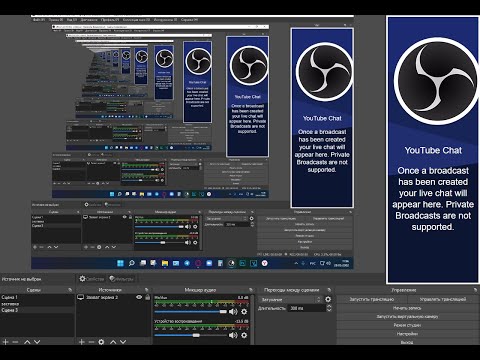Click Управлять трансляцией button
The height and width of the screenshot is (360, 480).
click(x=443, y=299)
